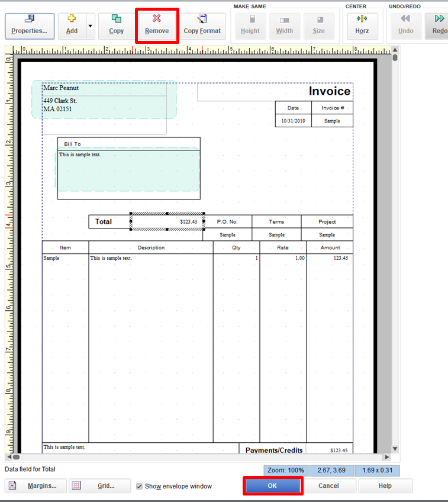Screen dimensions: 448x502
Task: Open the Margins settings
Action: point(36,485)
